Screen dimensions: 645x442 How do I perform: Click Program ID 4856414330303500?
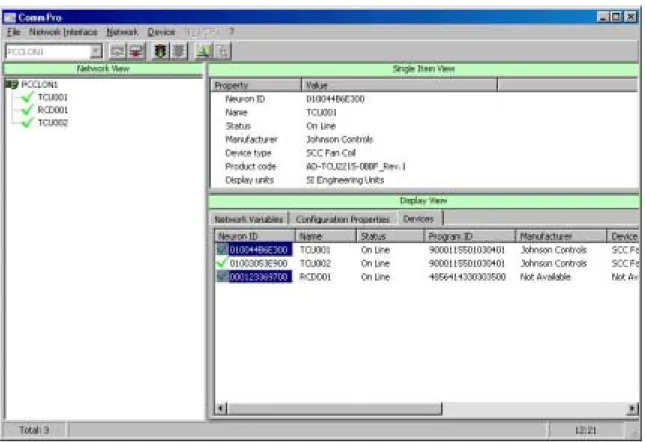click(x=467, y=277)
